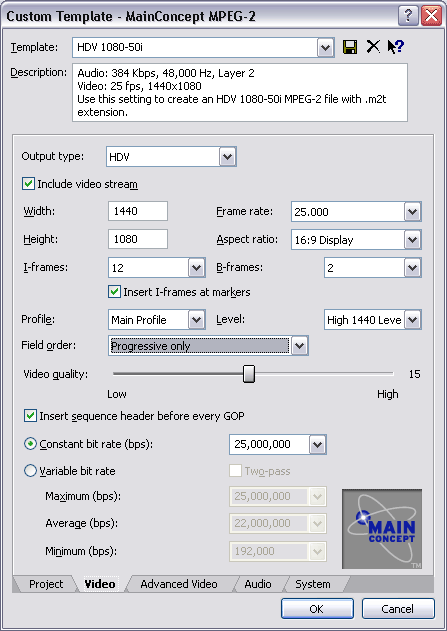Expand the Field order dropdown arrow
This screenshot has height=631, width=447.
point(300,346)
